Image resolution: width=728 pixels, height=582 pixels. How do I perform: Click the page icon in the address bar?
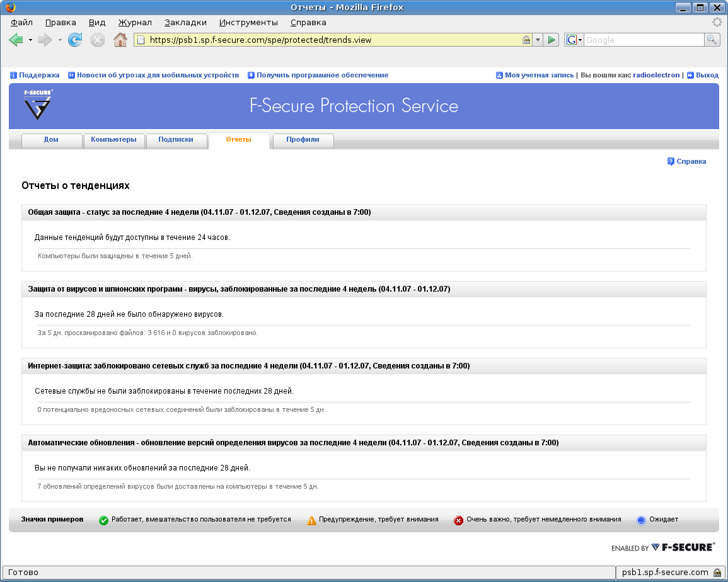[x=141, y=40]
